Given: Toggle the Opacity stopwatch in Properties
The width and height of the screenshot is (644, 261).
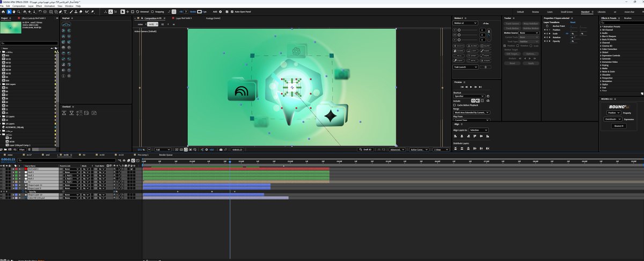Looking at the screenshot, I should coord(547,41).
